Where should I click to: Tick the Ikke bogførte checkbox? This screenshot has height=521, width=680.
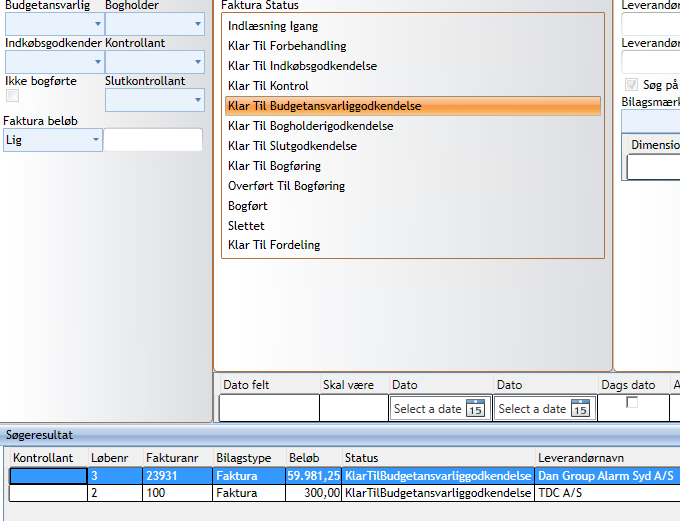[12, 95]
